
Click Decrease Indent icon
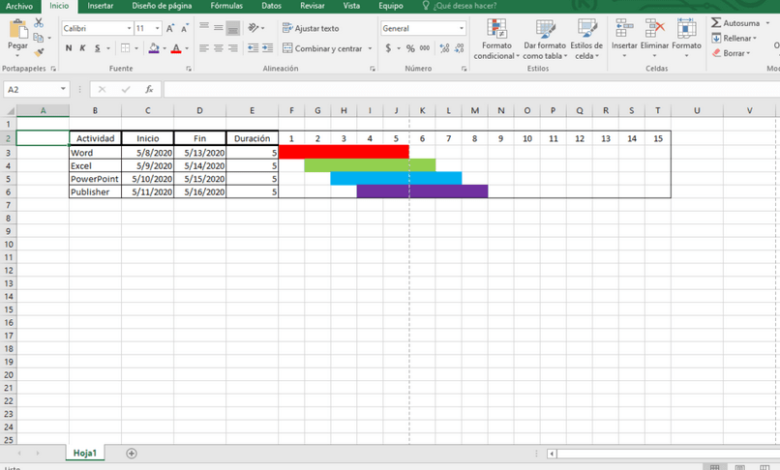click(253, 48)
